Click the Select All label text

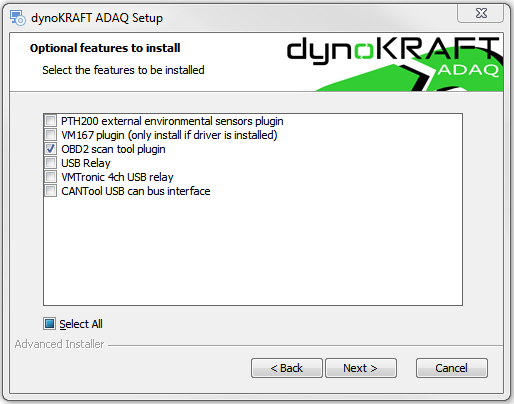click(x=81, y=324)
